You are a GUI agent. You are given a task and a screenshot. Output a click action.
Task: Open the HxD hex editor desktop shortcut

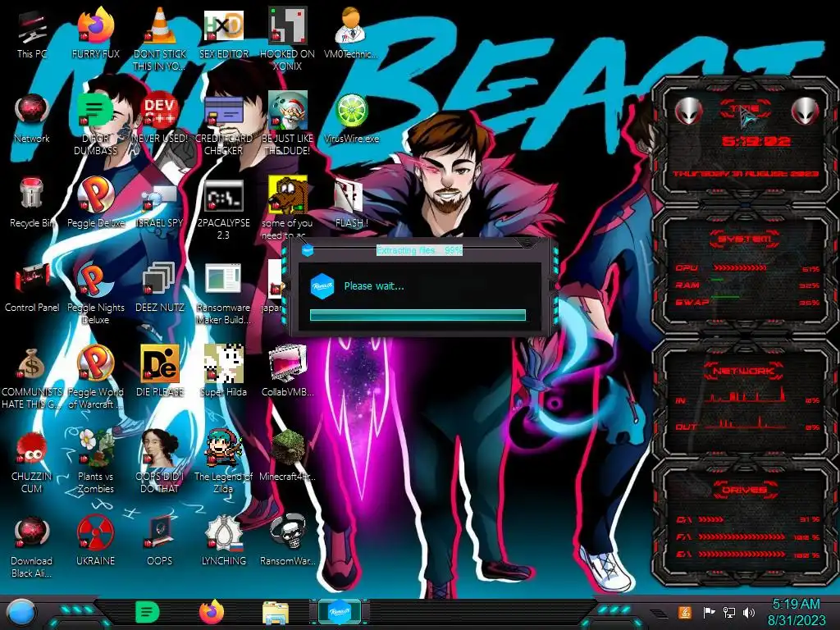(x=223, y=27)
